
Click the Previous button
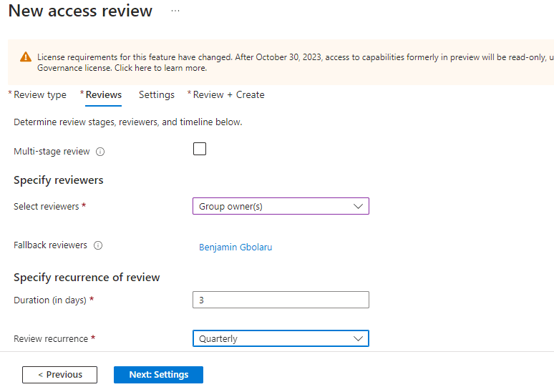pos(59,375)
